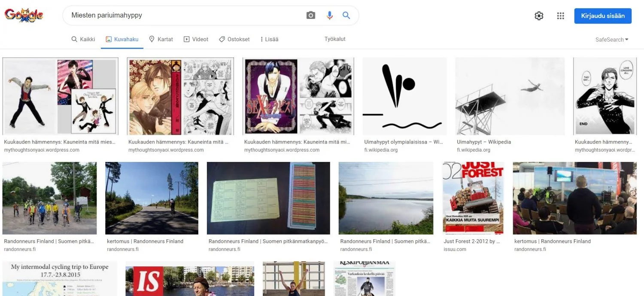Open the Google apps launcher grid
This screenshot has height=296, width=644.
pos(560,15)
